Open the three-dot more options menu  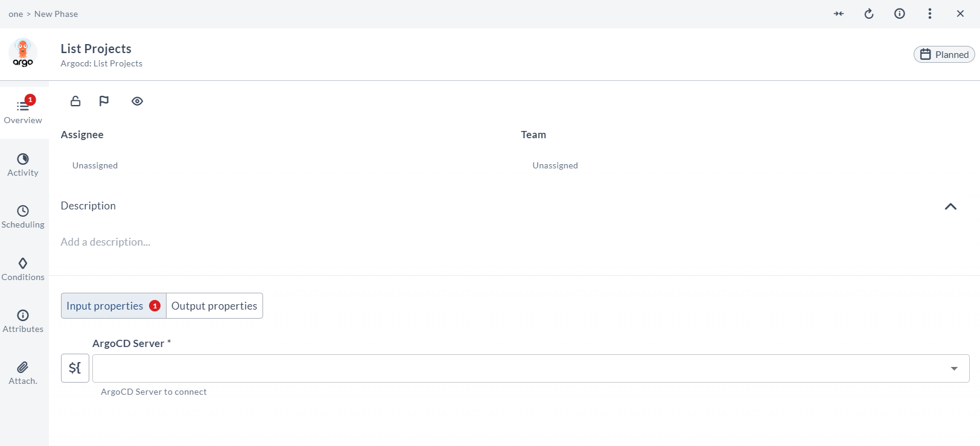tap(929, 14)
